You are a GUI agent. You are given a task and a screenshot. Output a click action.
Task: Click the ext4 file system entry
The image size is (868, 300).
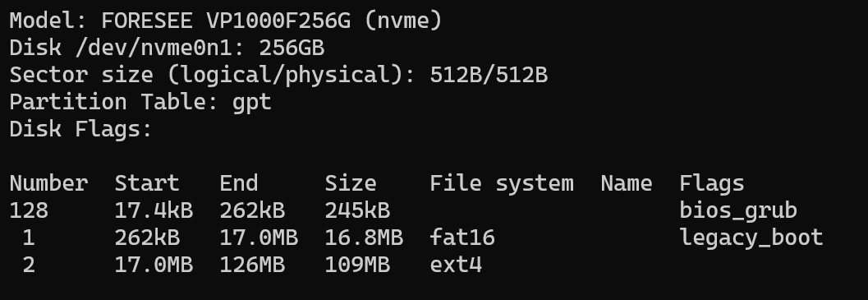click(456, 265)
